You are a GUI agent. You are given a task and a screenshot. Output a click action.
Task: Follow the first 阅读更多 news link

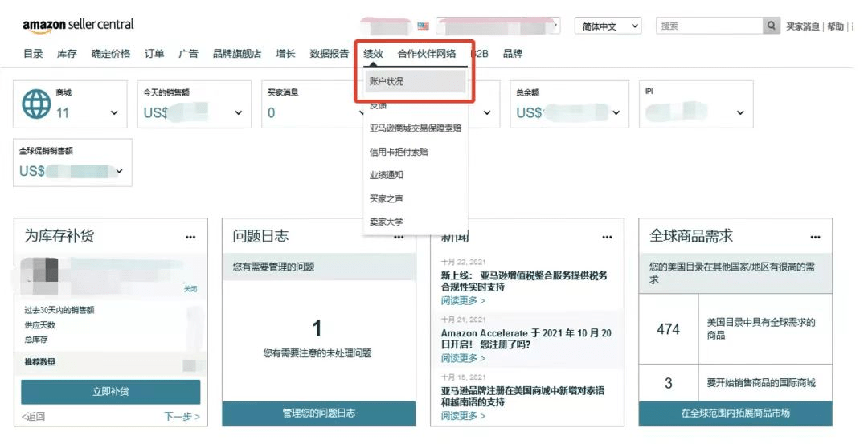462,300
